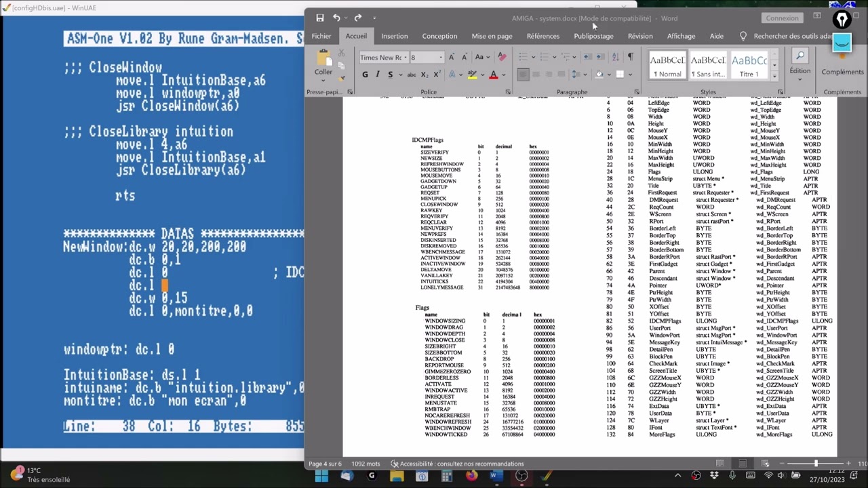The width and height of the screenshot is (868, 488).
Task: Switch to Read Mode view icon
Action: (719, 464)
